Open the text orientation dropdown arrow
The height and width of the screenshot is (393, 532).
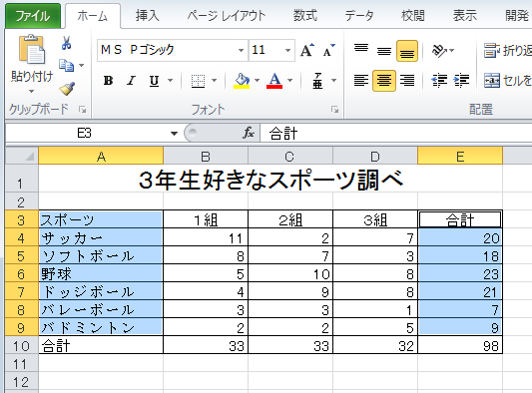click(x=451, y=51)
